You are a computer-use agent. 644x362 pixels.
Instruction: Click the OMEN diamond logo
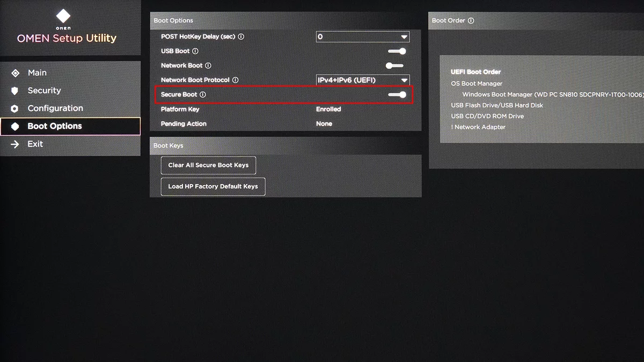tap(63, 16)
